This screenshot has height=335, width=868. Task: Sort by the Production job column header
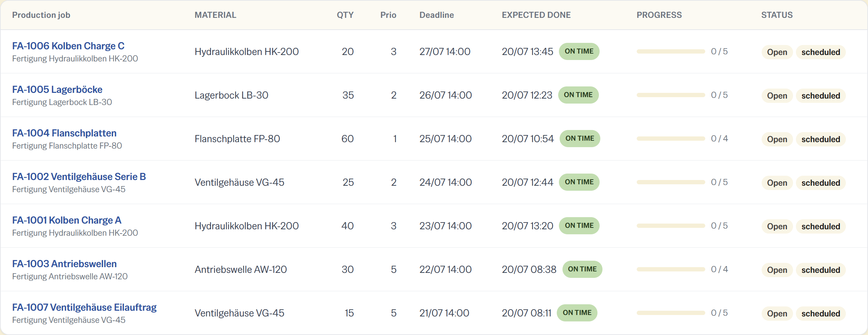(41, 15)
